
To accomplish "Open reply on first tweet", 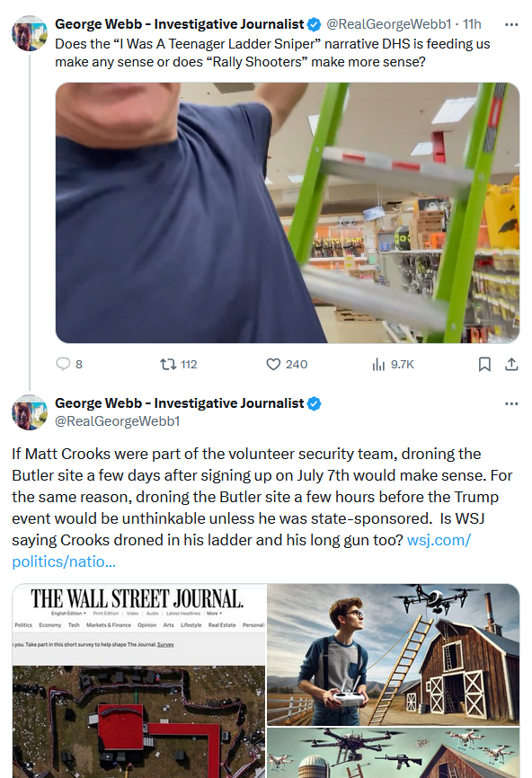I will [69, 364].
